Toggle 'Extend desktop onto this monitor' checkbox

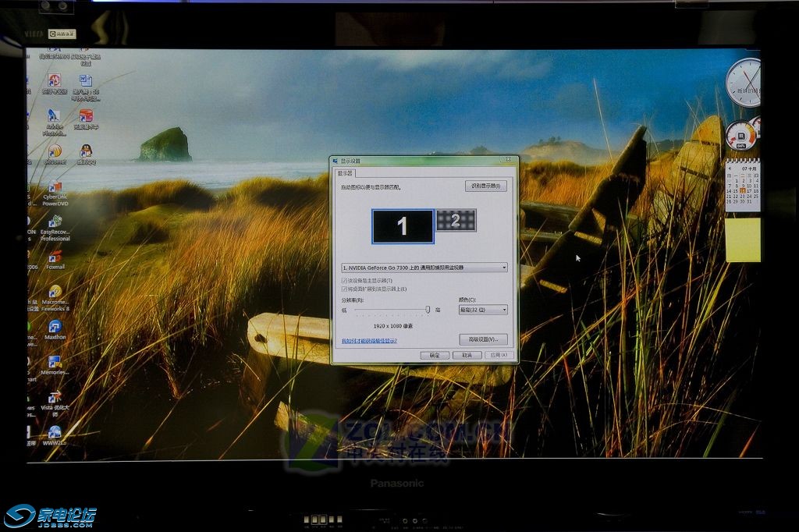[x=345, y=289]
